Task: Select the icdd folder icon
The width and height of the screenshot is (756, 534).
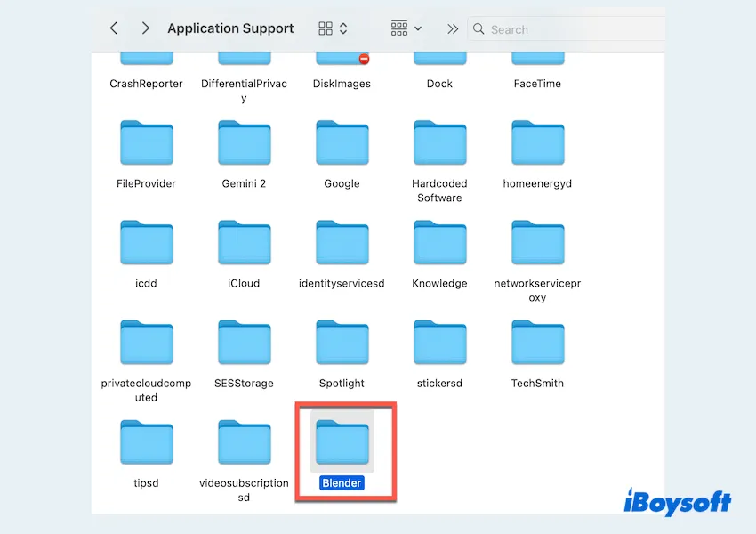Action: (x=147, y=243)
